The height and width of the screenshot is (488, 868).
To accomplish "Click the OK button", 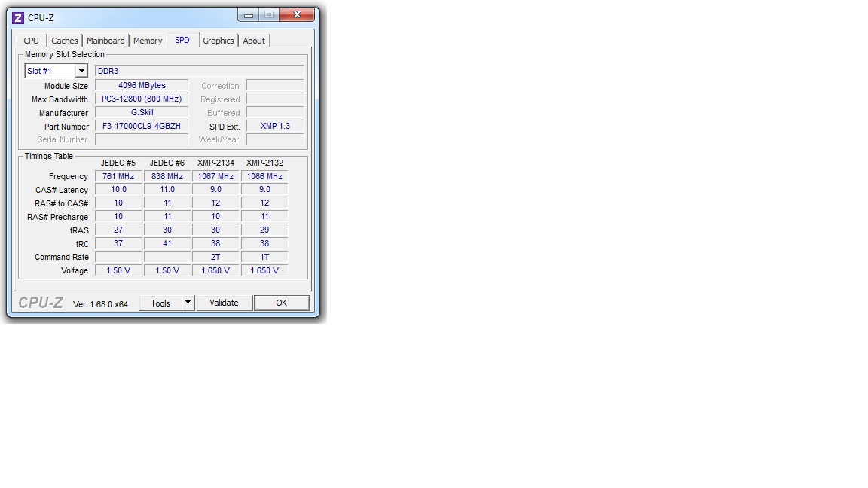I will (281, 303).
